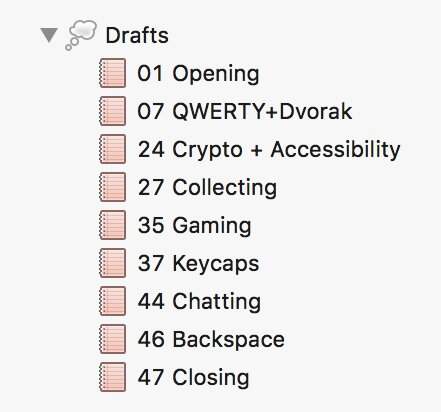This screenshot has height=412, width=441.
Task: Select the Drafts folder label
Action: pos(137,35)
